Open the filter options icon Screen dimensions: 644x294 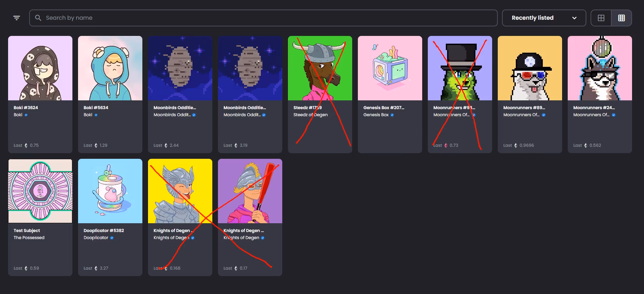17,18
